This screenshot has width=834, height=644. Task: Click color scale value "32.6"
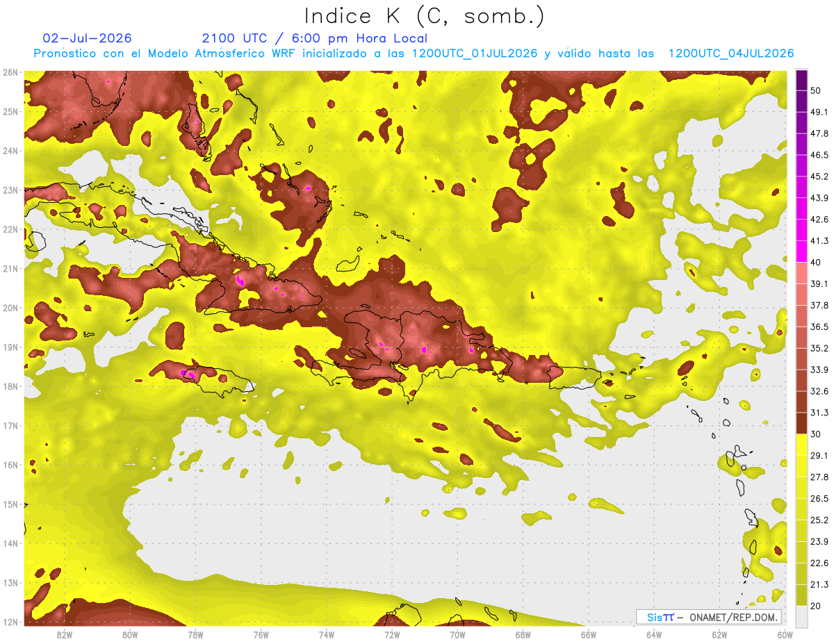[820, 390]
